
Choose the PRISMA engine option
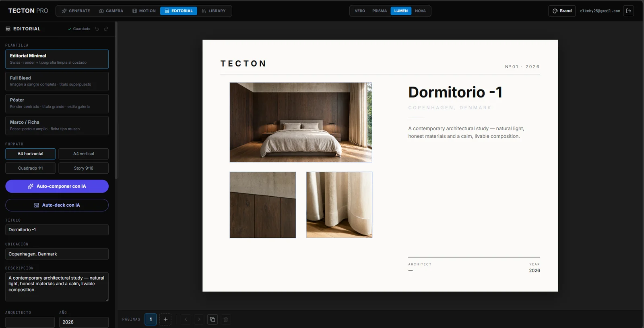(x=380, y=11)
